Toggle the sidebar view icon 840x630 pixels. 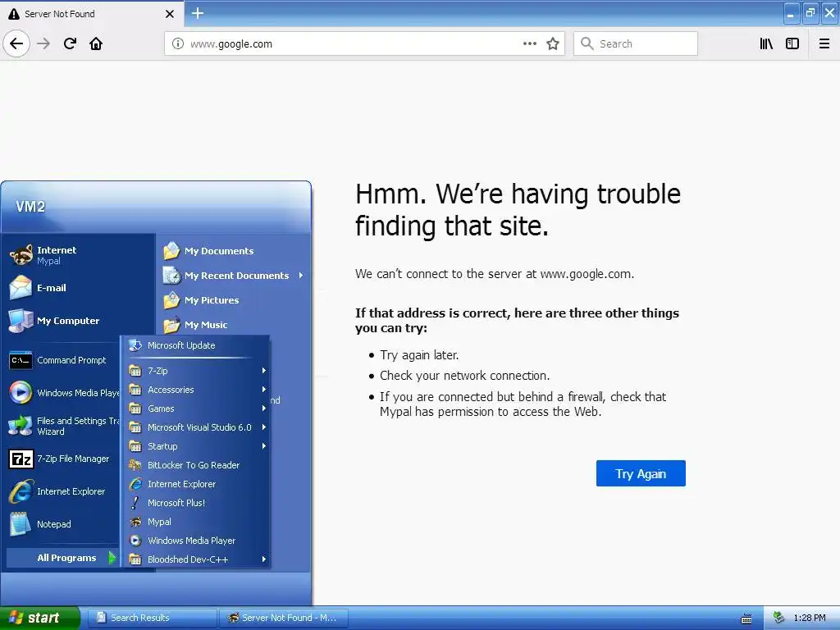point(792,44)
